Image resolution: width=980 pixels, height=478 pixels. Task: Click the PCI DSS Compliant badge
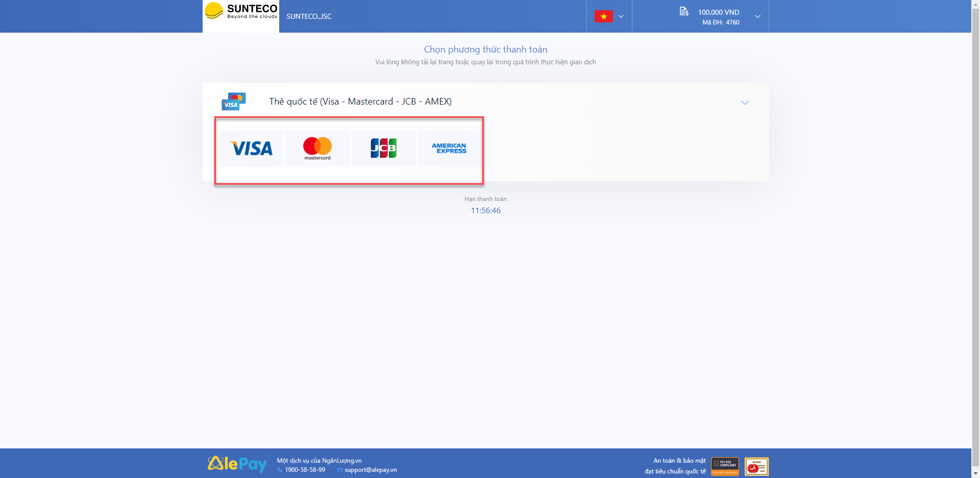725,466
